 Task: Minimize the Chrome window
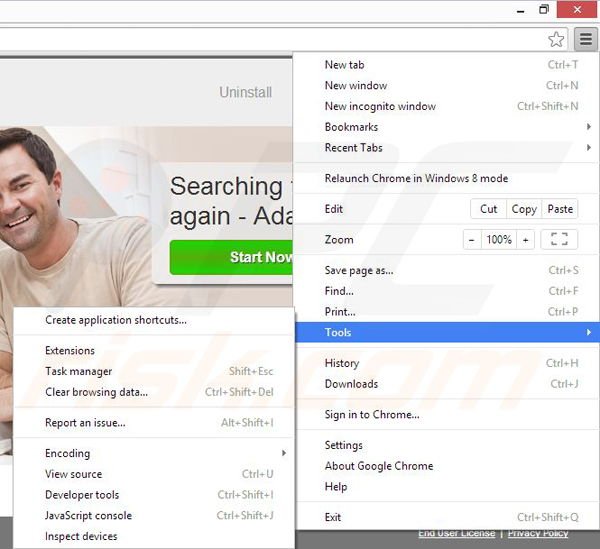coord(520,10)
